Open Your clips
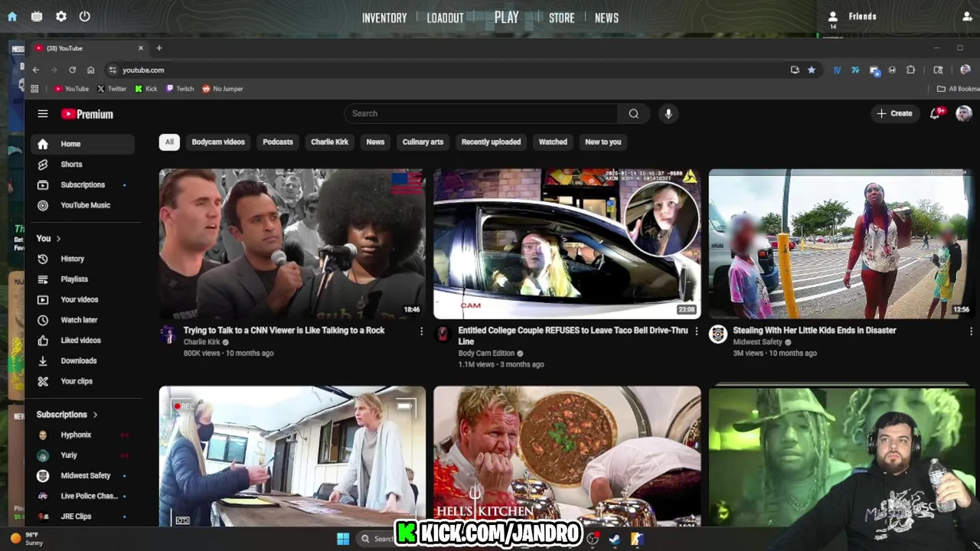 tap(83, 381)
